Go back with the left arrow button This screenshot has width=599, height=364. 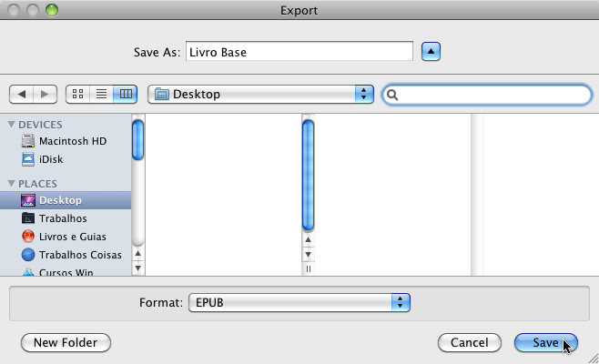[x=22, y=94]
